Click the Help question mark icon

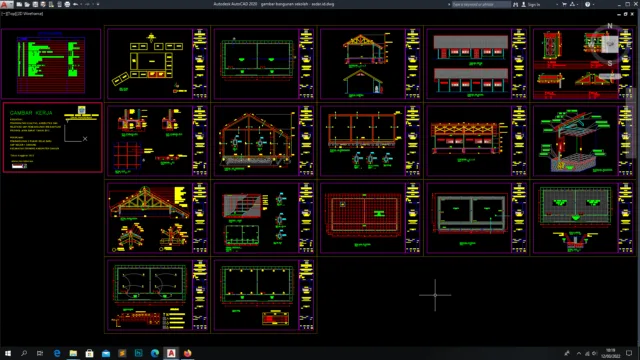(x=587, y=4)
